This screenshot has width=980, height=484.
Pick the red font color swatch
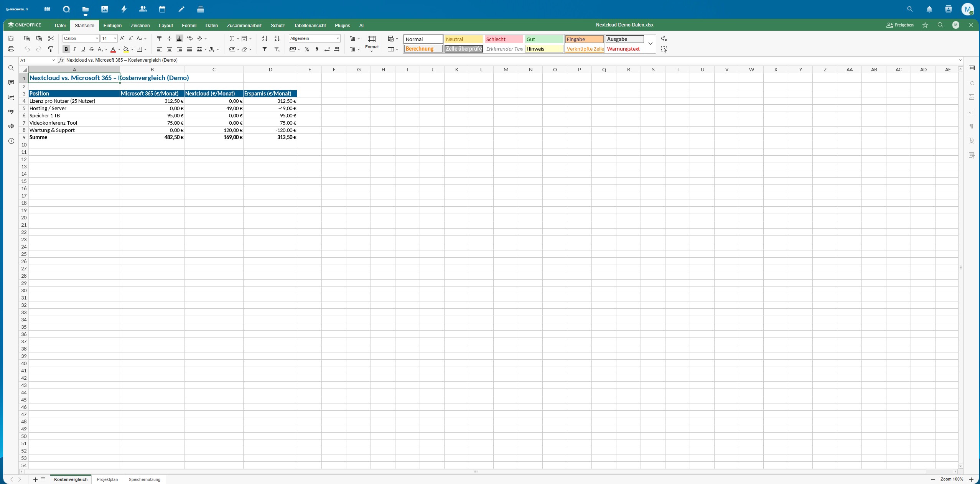113,49
